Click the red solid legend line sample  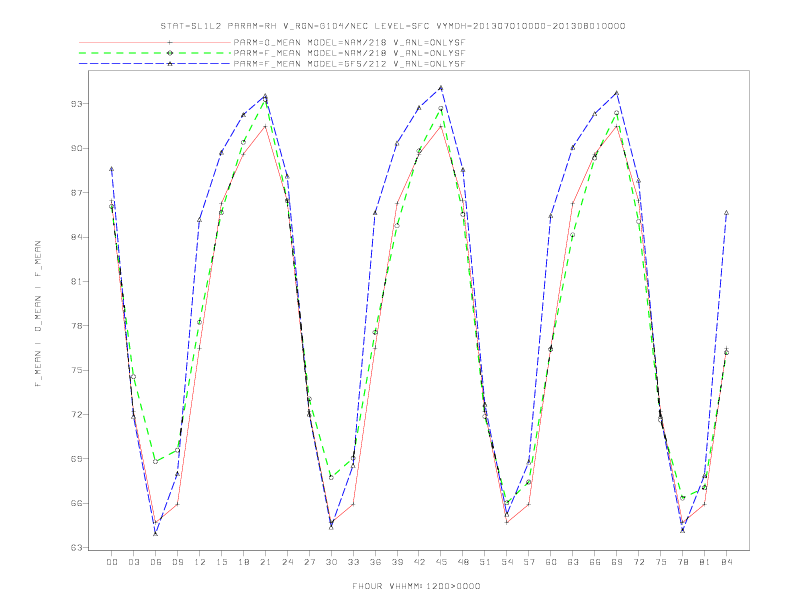coord(155,42)
